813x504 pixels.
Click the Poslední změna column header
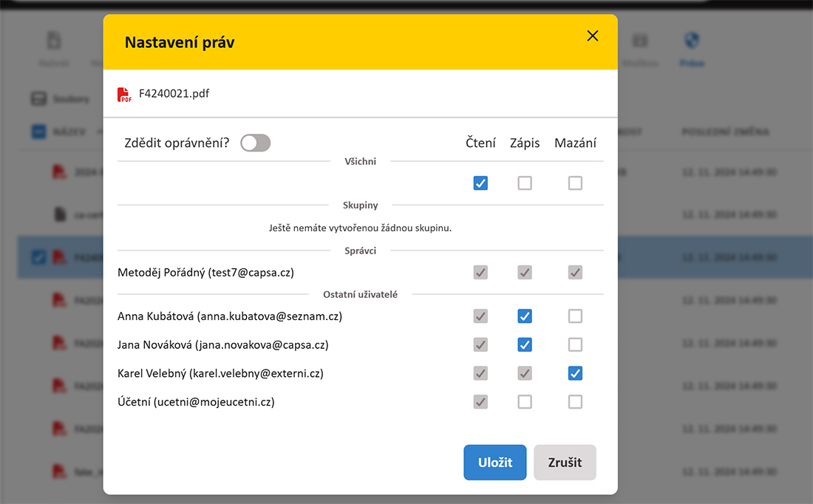point(724,132)
